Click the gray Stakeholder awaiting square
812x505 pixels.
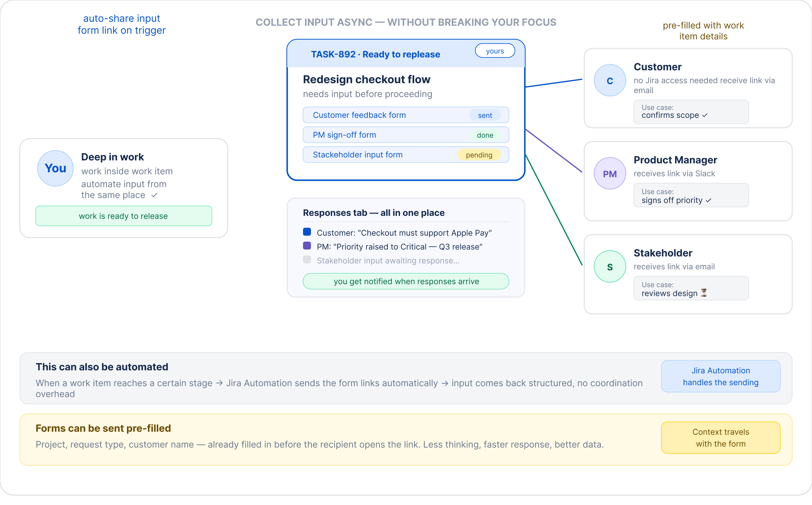click(307, 260)
